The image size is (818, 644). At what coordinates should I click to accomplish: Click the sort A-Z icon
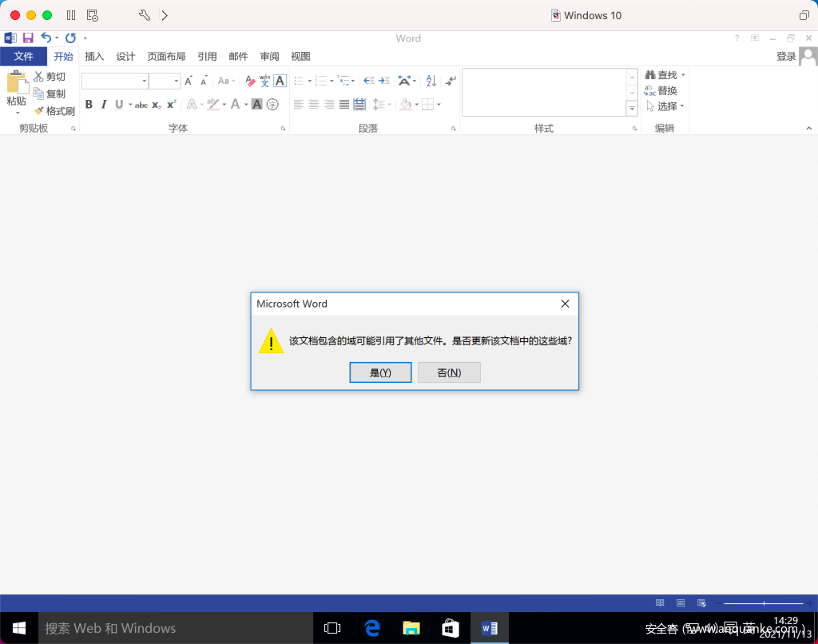(431, 81)
